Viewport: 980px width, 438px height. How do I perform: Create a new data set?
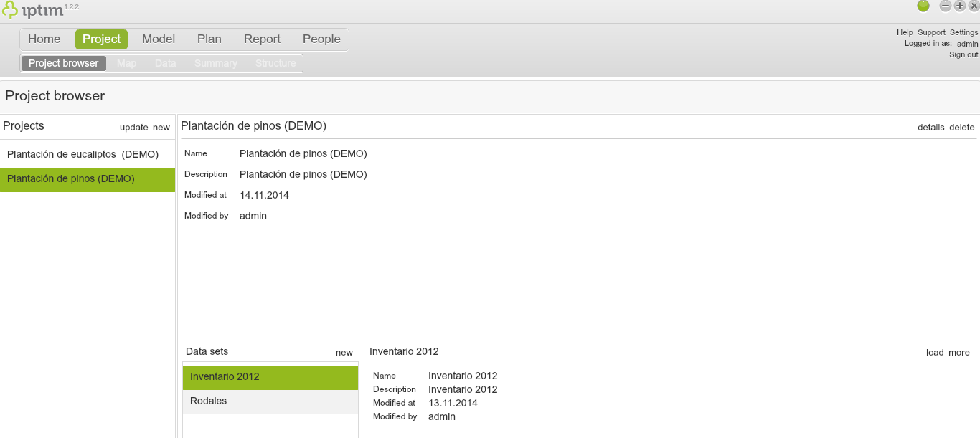tap(344, 352)
